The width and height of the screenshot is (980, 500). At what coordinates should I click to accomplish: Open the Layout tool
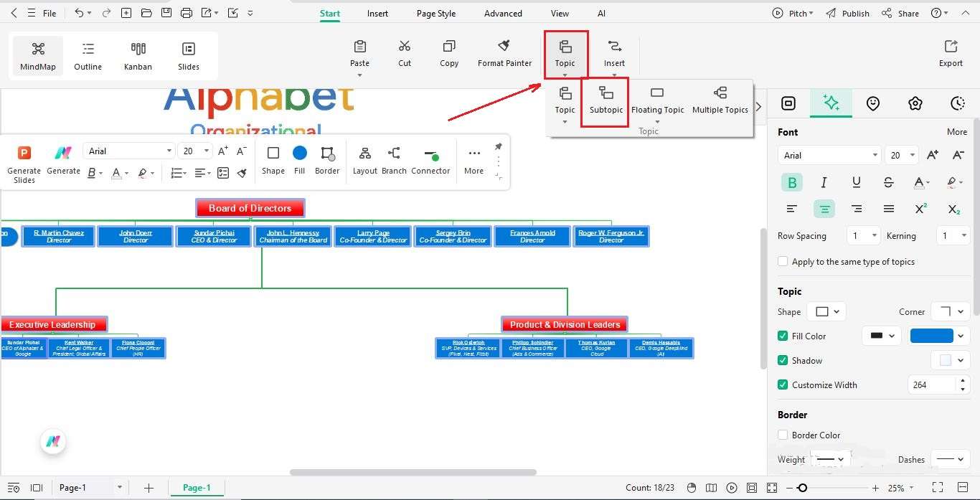pyautogui.click(x=364, y=161)
